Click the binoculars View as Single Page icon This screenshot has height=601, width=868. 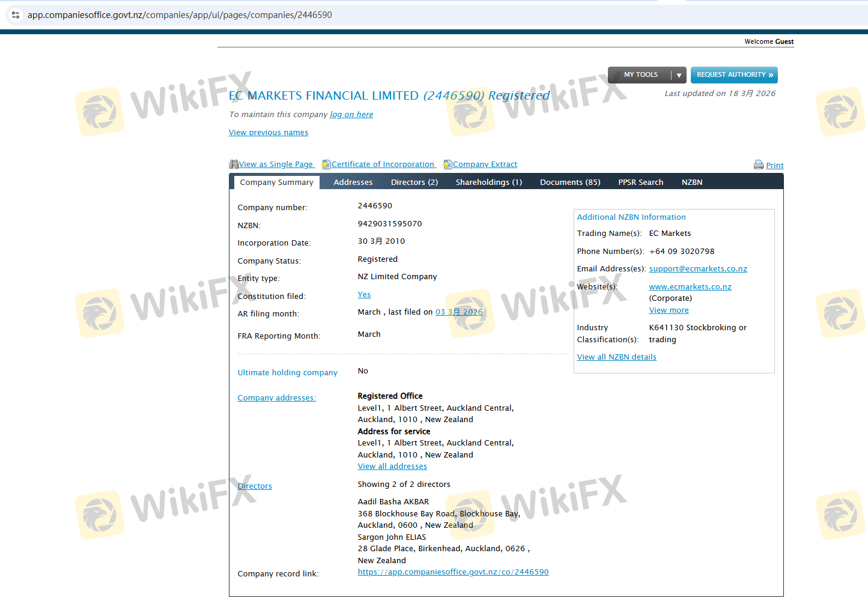(x=234, y=165)
